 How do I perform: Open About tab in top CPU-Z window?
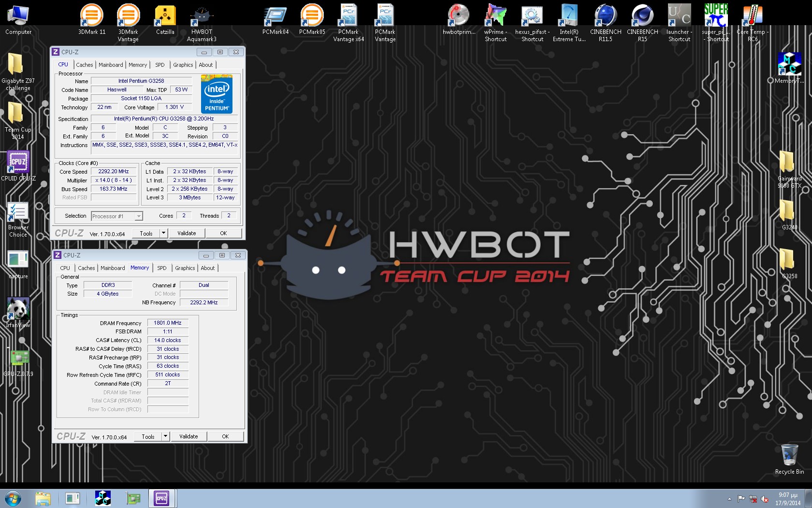pos(206,65)
